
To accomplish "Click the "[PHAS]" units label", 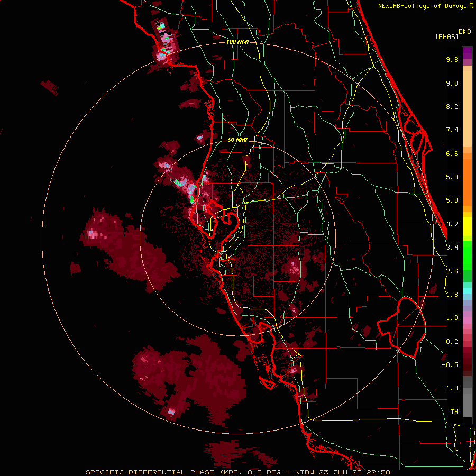I will click(447, 36).
